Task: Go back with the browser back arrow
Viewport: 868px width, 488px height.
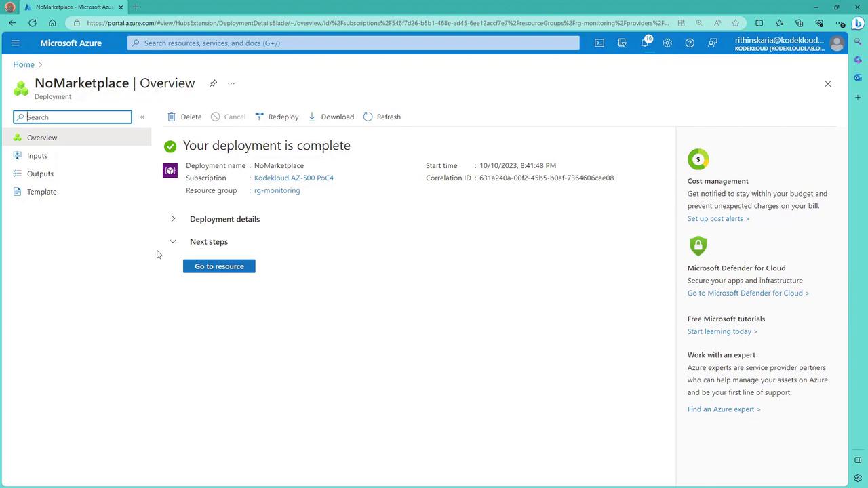Action: (x=13, y=23)
